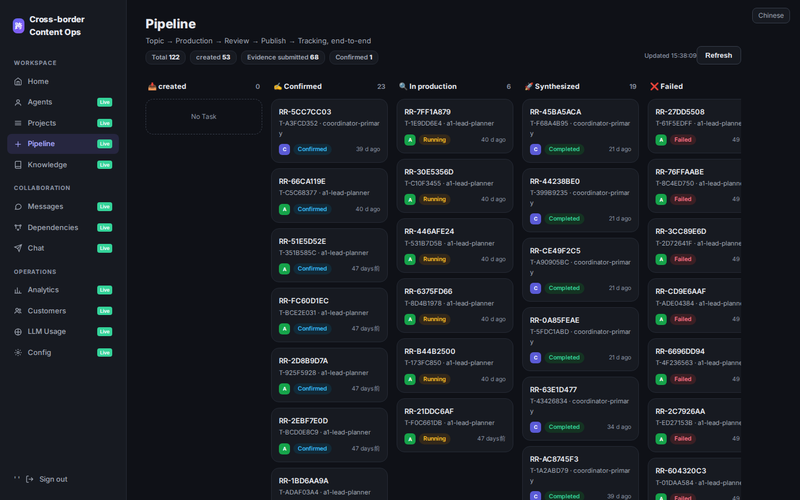Open card RR-CD9E6AAF
Screen dimensions: 800x500
694,306
